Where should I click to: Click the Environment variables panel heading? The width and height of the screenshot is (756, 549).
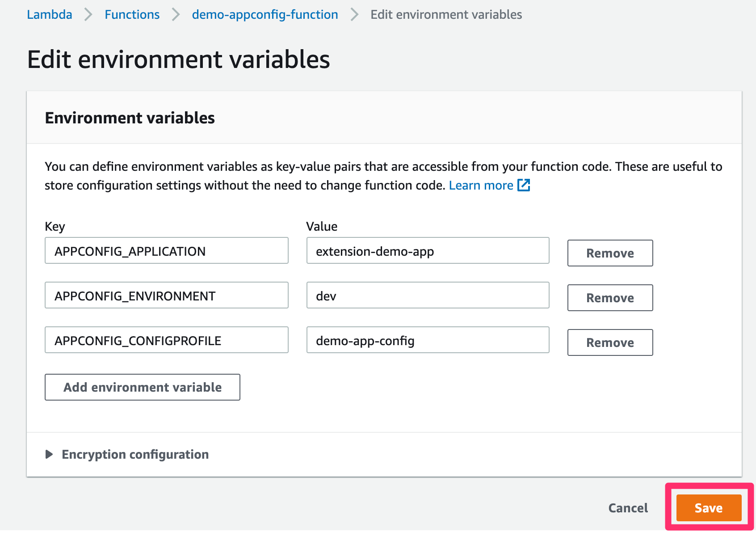[x=130, y=118]
